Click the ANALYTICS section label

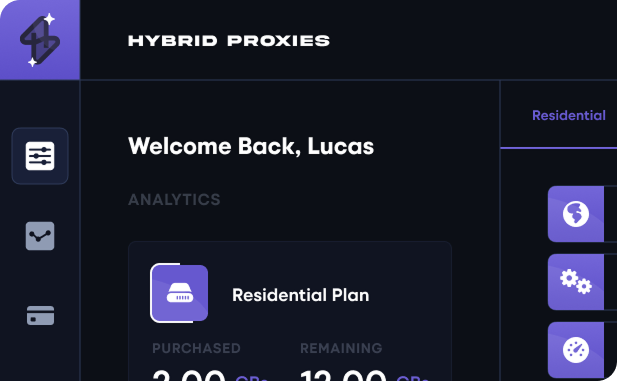click(174, 200)
